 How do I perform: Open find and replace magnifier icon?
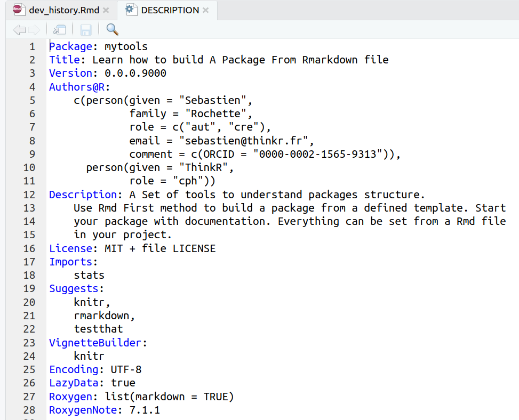112,29
